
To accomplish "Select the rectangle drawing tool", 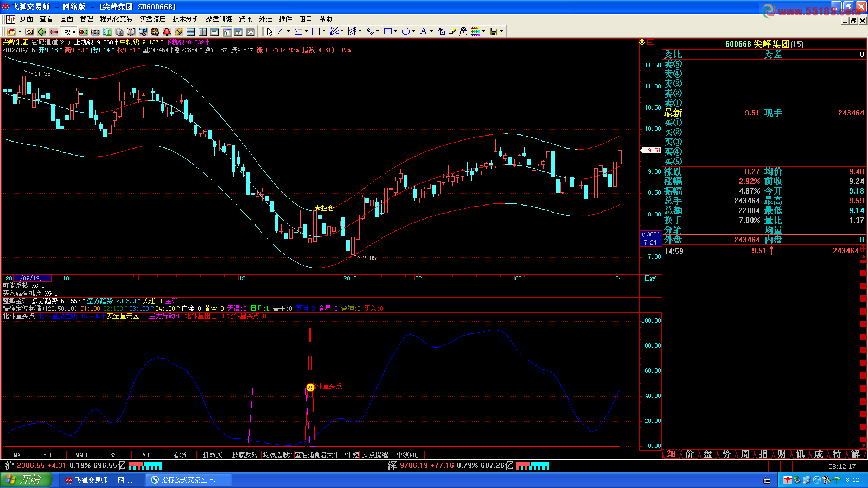I will (x=387, y=31).
